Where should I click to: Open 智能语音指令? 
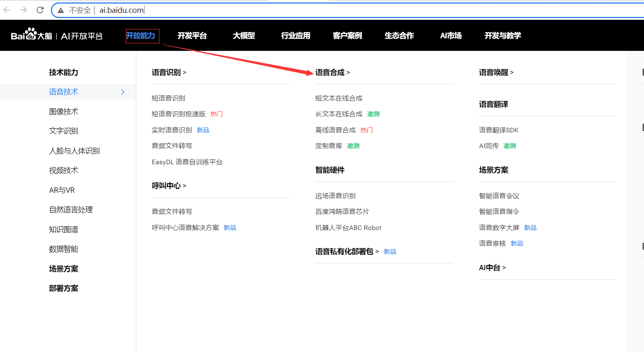[499, 211]
